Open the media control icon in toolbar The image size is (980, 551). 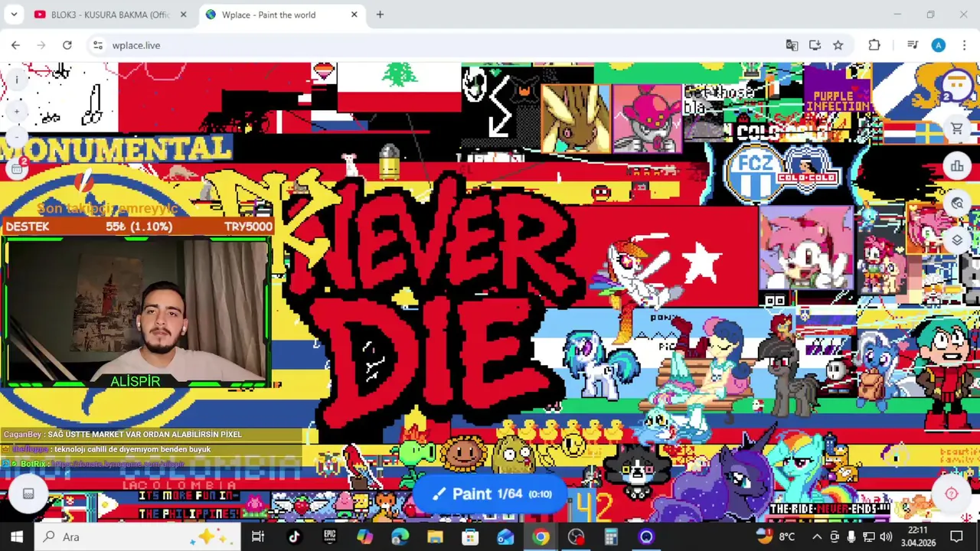(x=912, y=45)
